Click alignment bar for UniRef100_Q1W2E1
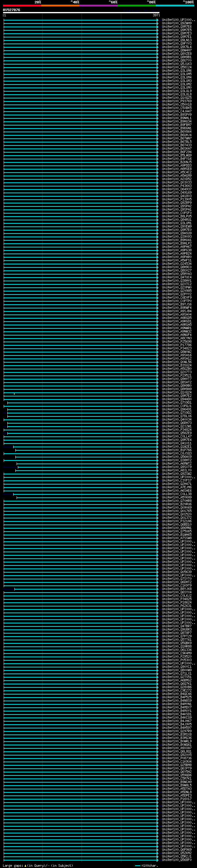The width and height of the screenshot is (197, 868). (x=86, y=447)
